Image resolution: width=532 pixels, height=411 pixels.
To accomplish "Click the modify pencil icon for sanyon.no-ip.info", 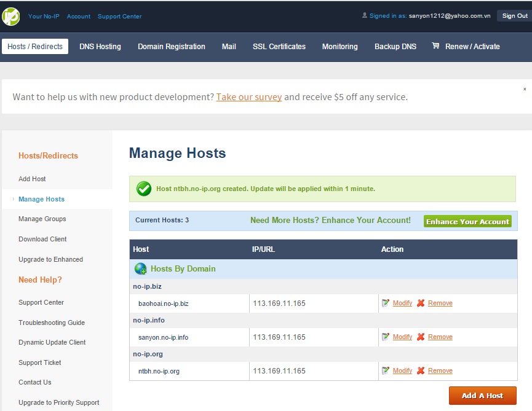I will tap(386, 337).
